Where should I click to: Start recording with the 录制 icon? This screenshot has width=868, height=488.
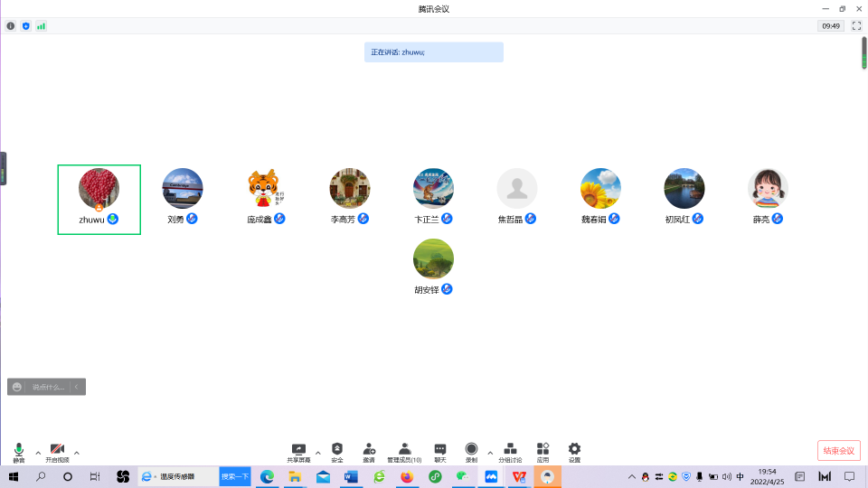(471, 452)
